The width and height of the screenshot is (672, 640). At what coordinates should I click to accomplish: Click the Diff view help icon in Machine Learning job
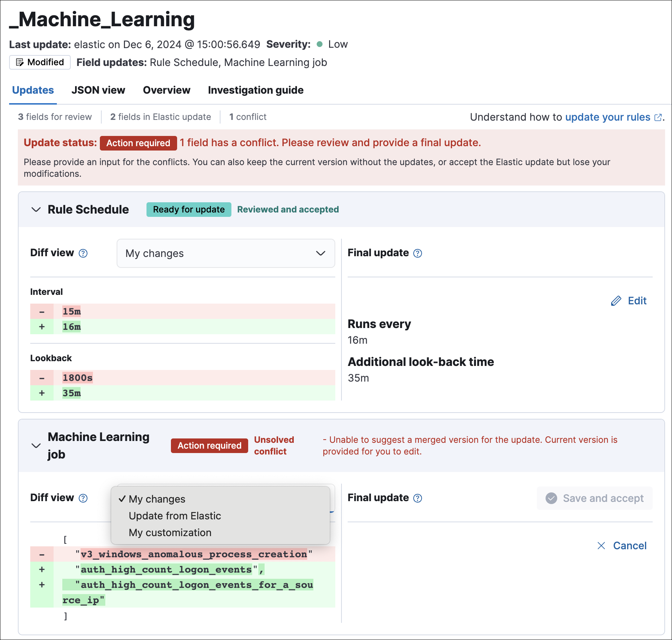pyautogui.click(x=83, y=498)
